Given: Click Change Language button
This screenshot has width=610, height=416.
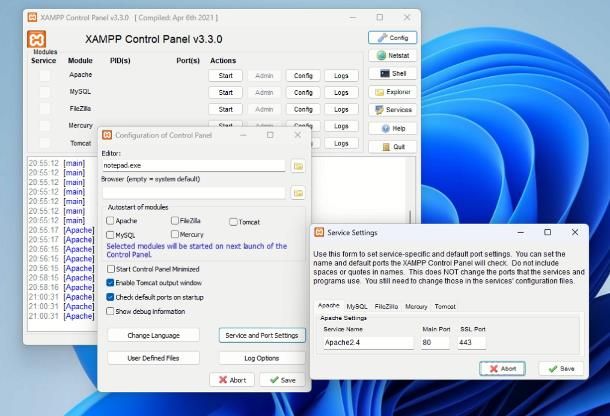Looking at the screenshot, I should click(153, 335).
